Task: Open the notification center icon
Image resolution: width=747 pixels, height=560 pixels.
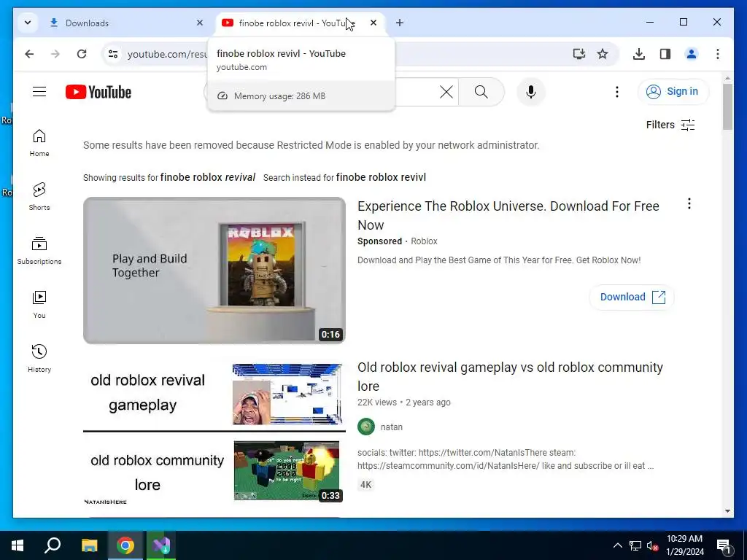Action: click(724, 545)
